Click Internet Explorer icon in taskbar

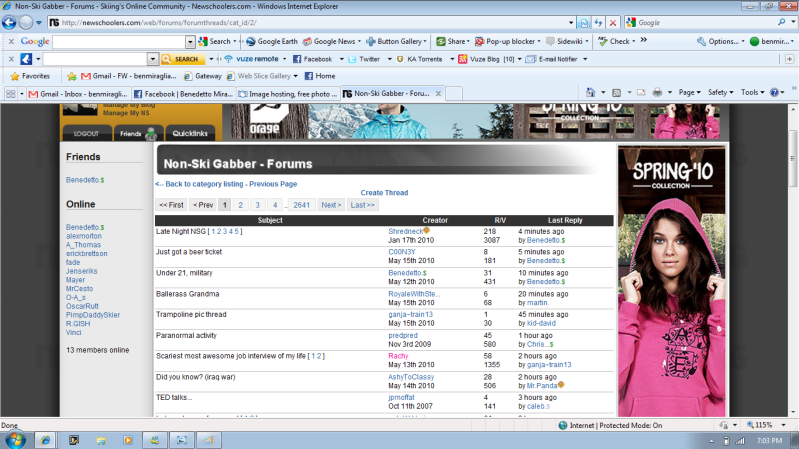(x=45, y=440)
